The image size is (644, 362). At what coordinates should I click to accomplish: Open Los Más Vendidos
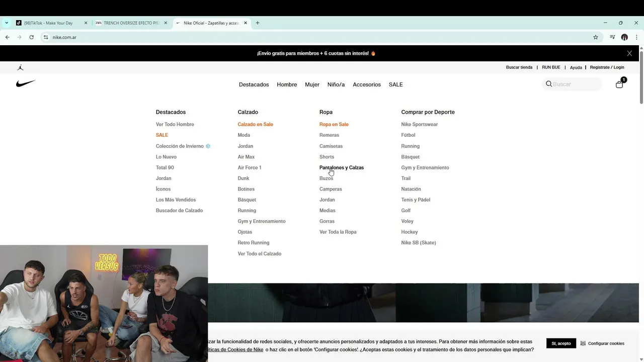coord(176,200)
